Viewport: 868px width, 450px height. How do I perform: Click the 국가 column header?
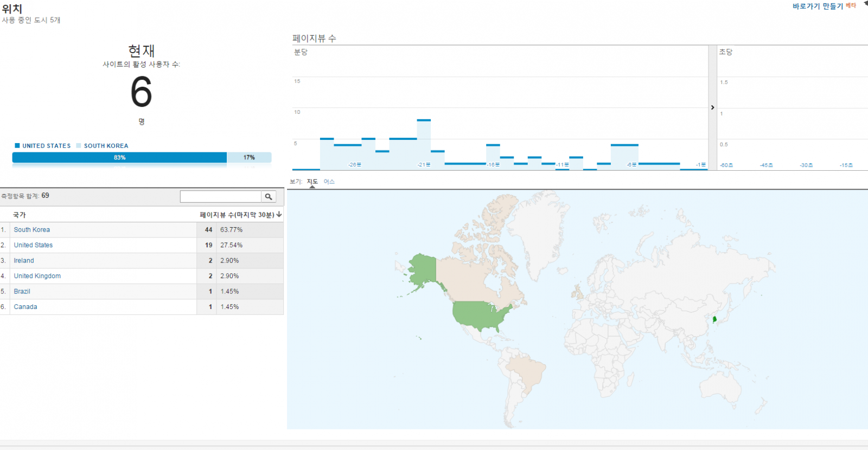pyautogui.click(x=20, y=215)
